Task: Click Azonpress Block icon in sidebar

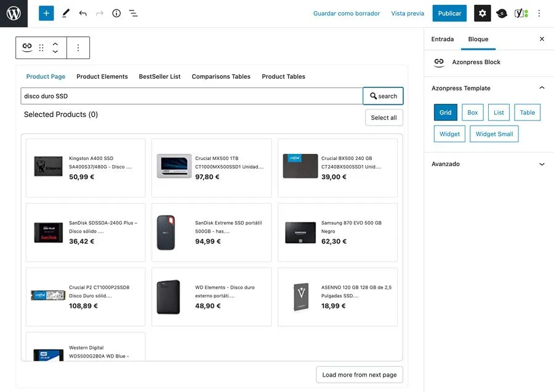Action: tap(439, 62)
